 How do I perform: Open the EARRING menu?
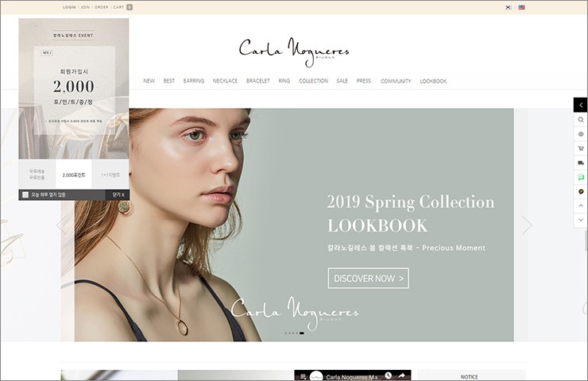tap(194, 81)
